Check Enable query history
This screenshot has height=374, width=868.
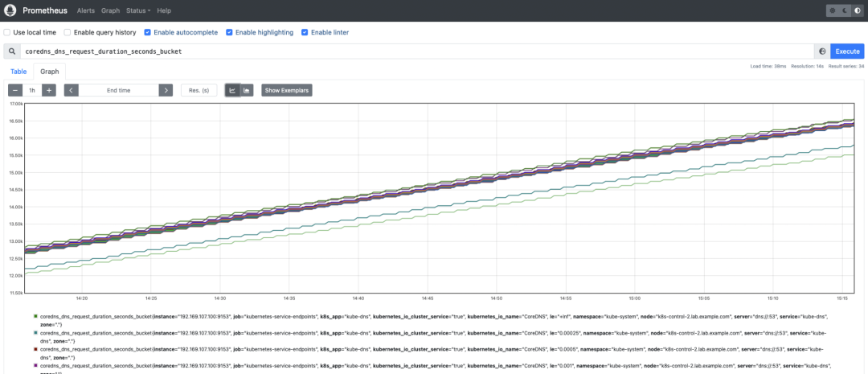tap(67, 33)
